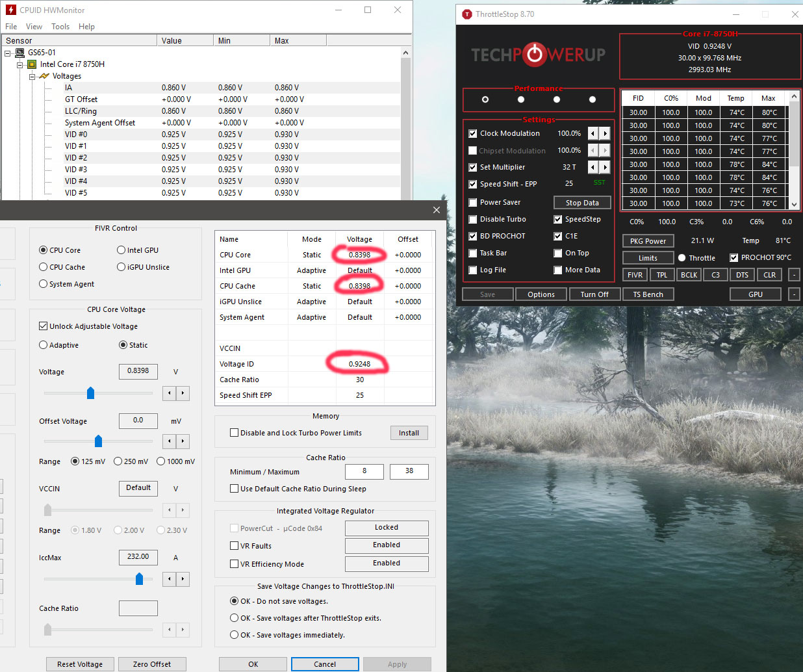803x672 pixels.
Task: Enable Disable Turbo in ThrottleStop
Action: click(x=473, y=219)
